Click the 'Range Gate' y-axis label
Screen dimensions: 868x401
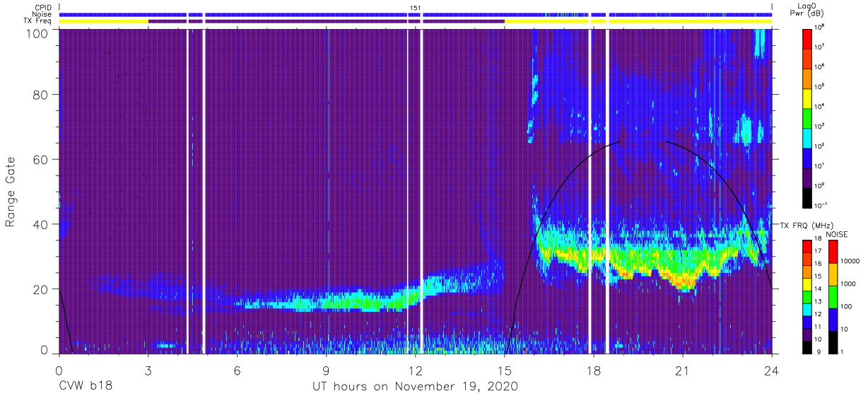click(x=11, y=193)
